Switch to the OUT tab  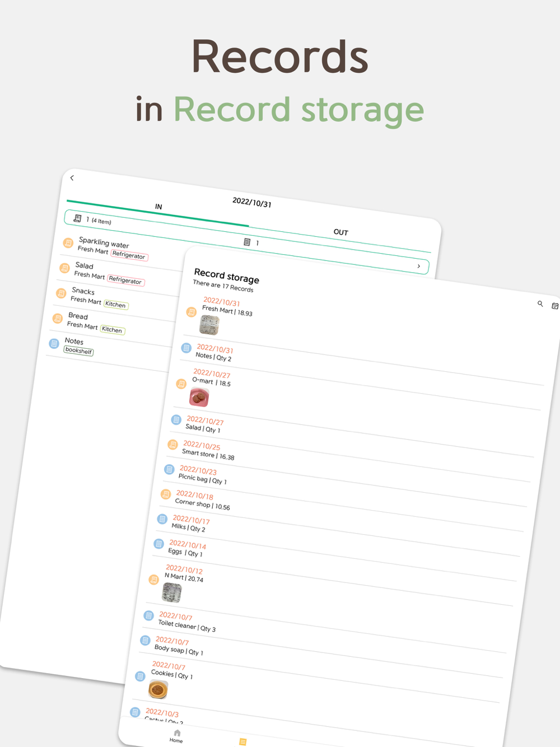340,232
